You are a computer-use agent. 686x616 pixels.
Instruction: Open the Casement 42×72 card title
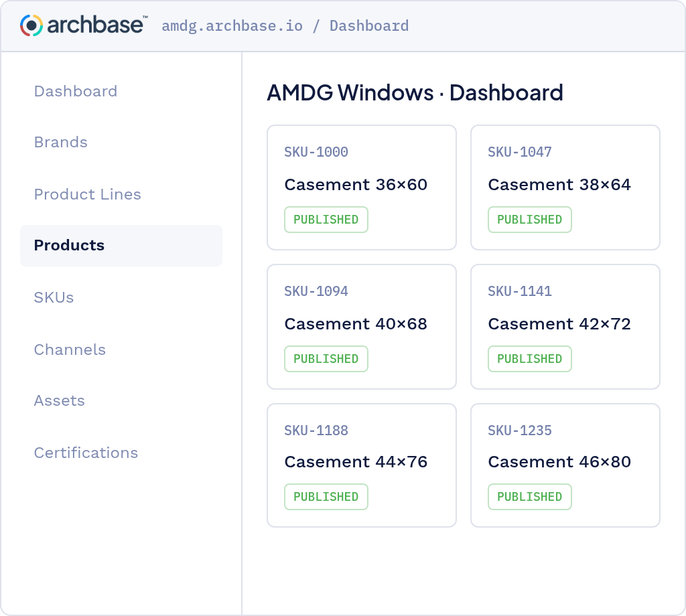tap(559, 324)
